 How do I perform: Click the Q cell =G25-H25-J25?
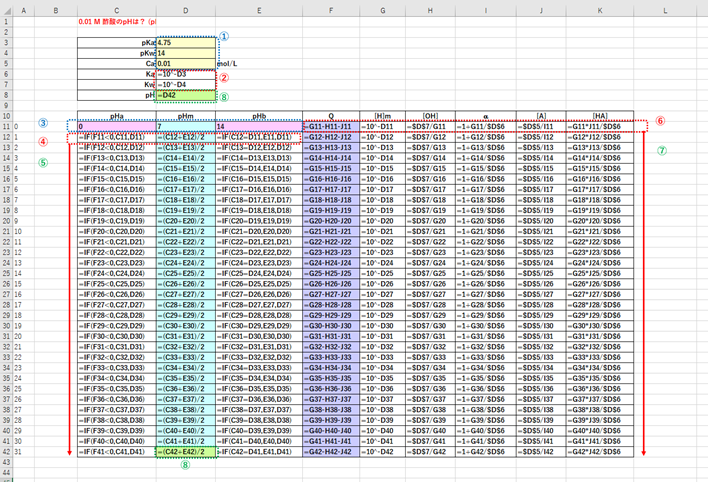tap(331, 273)
